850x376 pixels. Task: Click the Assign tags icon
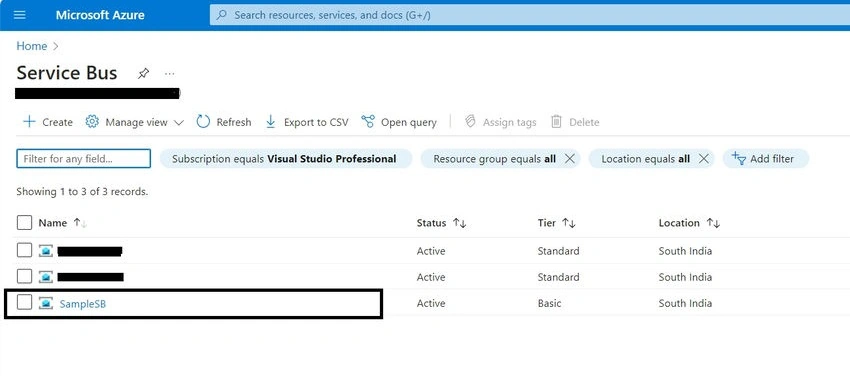click(x=470, y=122)
